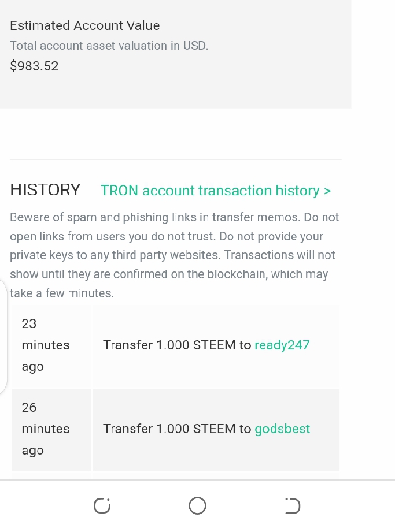Click the $983.52 account value amount
The width and height of the screenshot is (395, 532).
coord(34,66)
